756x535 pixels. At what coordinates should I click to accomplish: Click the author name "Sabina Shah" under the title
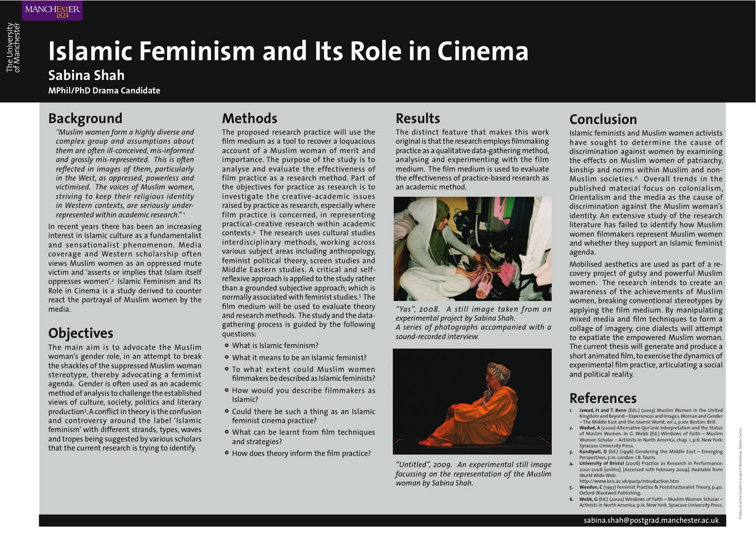tap(86, 75)
